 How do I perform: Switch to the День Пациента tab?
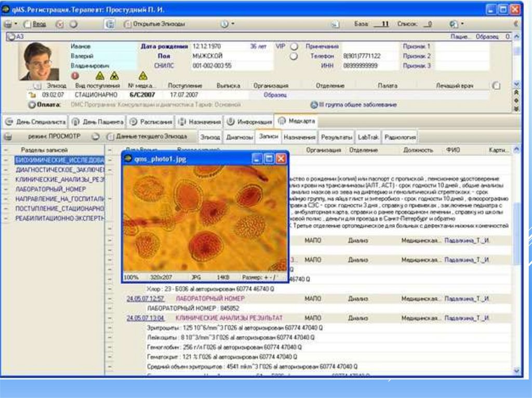pyautogui.click(x=98, y=121)
